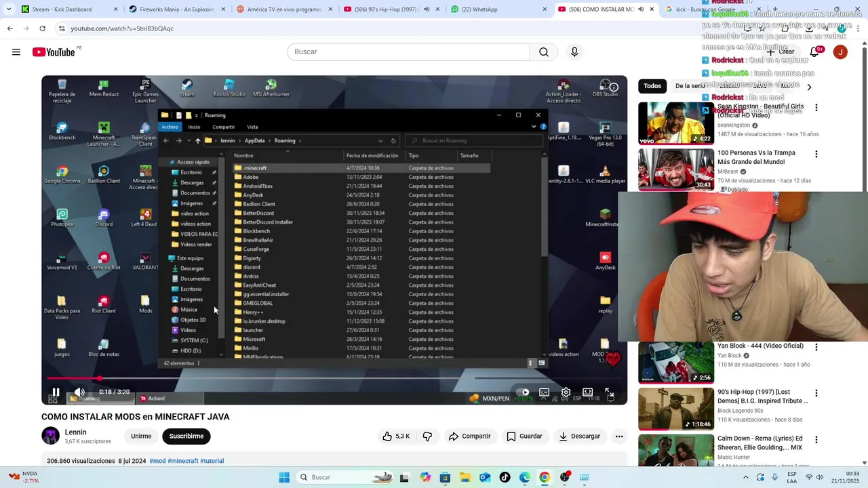
Task: Open the info card icon on the video
Action: point(614,87)
